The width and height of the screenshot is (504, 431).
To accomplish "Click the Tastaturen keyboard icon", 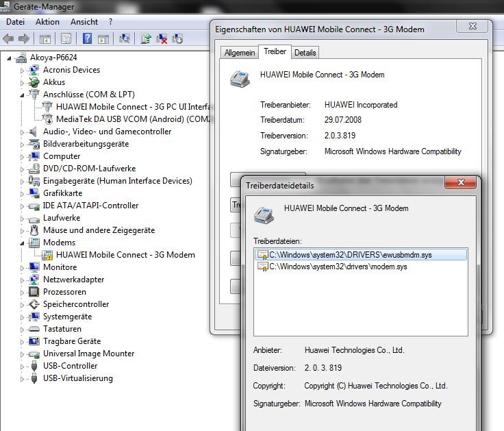I will point(34,329).
